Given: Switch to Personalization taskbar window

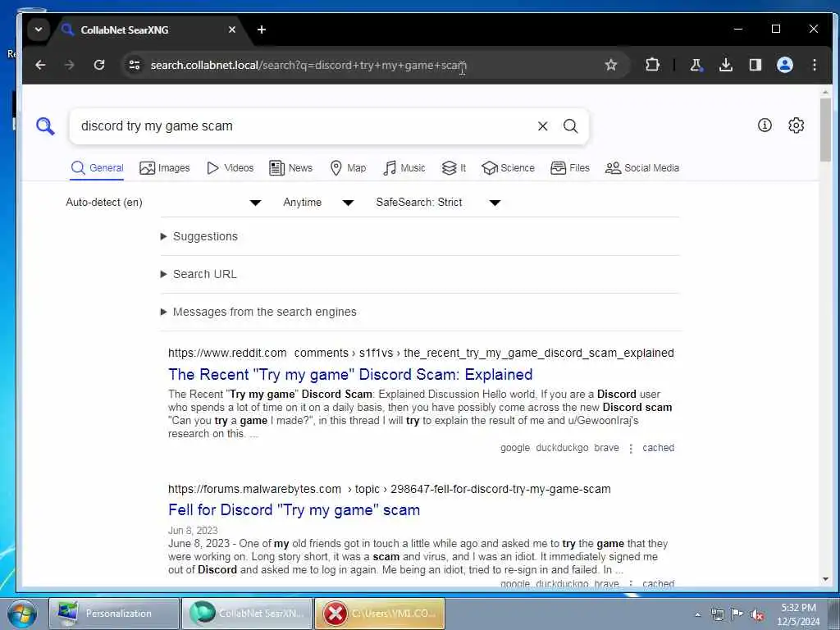Looking at the screenshot, I should click(114, 614).
